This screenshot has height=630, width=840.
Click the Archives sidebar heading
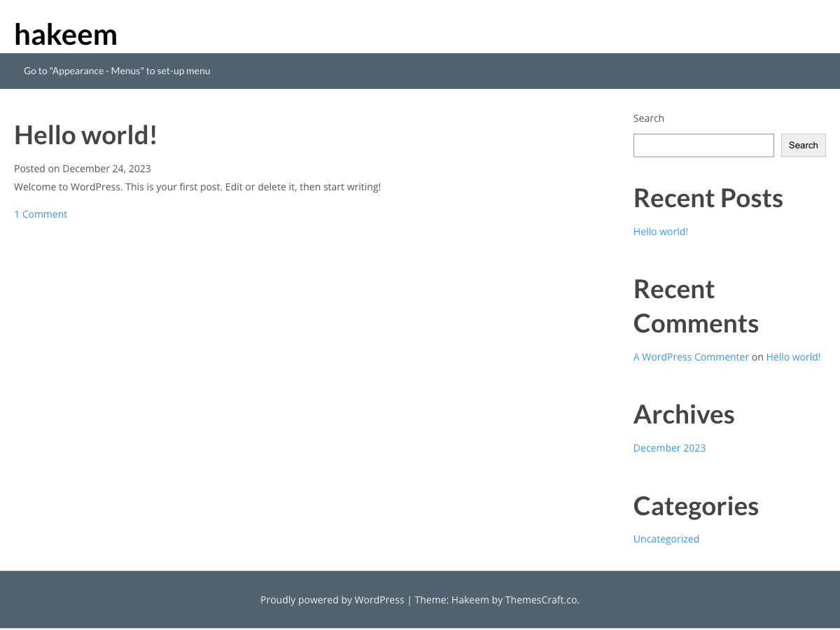tap(683, 414)
